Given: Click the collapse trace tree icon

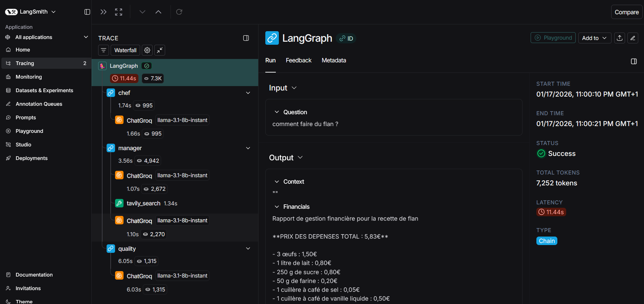Looking at the screenshot, I should pyautogui.click(x=160, y=50).
